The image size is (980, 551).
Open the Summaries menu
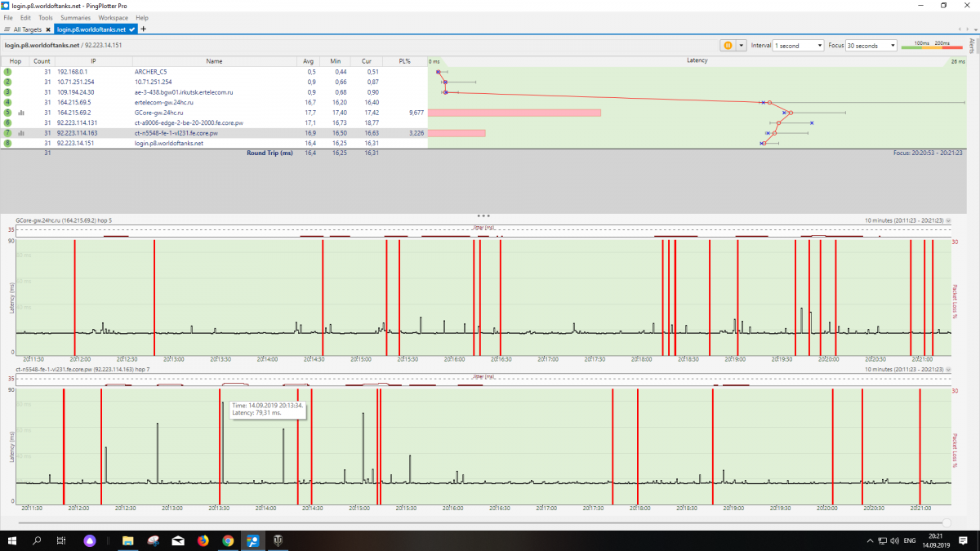[76, 17]
